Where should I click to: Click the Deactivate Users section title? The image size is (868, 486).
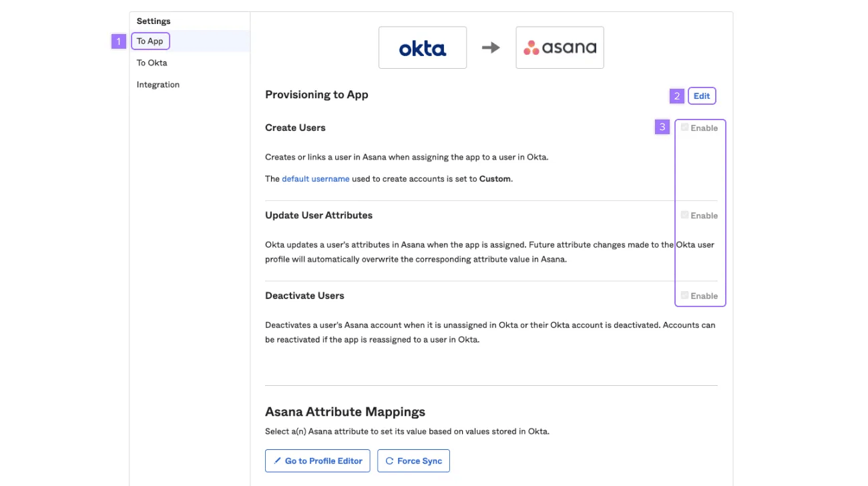coord(304,296)
